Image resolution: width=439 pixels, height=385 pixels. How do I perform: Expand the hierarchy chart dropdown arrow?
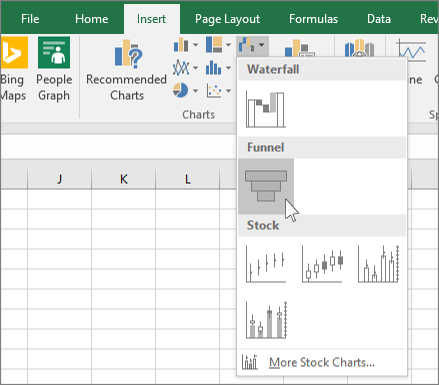(x=228, y=45)
